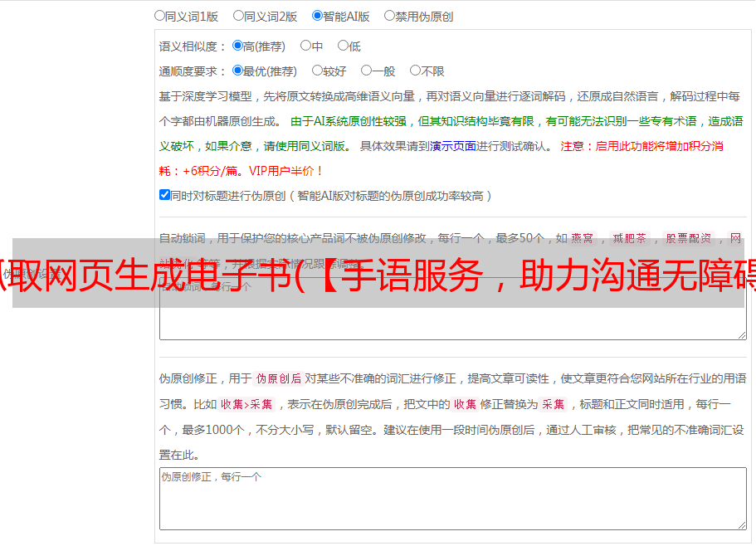
Task: Click the 燕窝 example keyword
Action: pos(582,238)
